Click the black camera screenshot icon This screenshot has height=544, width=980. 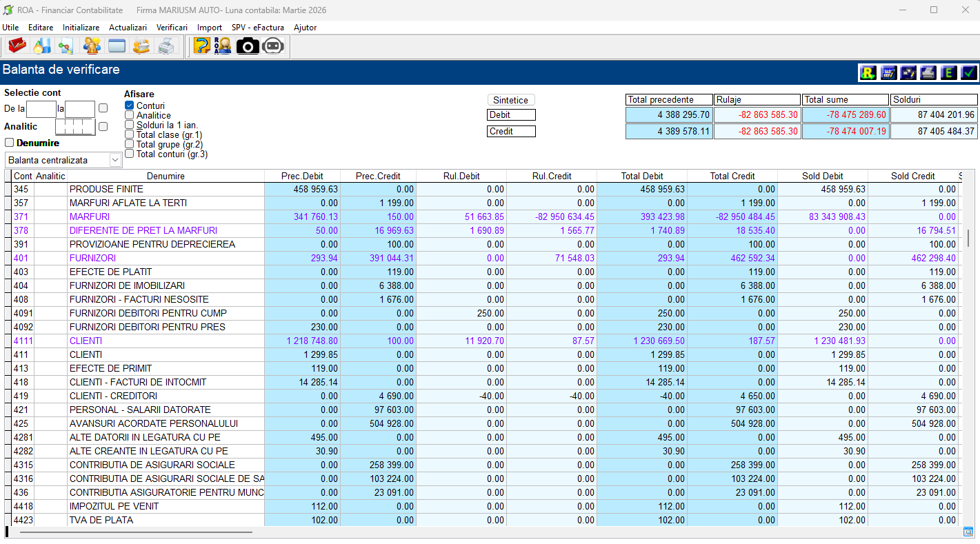click(x=248, y=46)
